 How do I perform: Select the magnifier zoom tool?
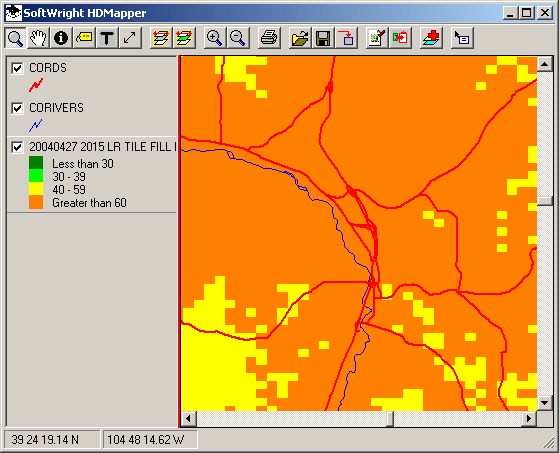tap(15, 38)
